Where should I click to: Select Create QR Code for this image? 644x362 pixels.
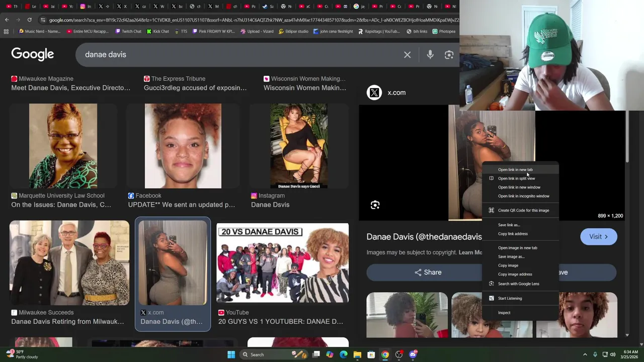(x=520, y=210)
